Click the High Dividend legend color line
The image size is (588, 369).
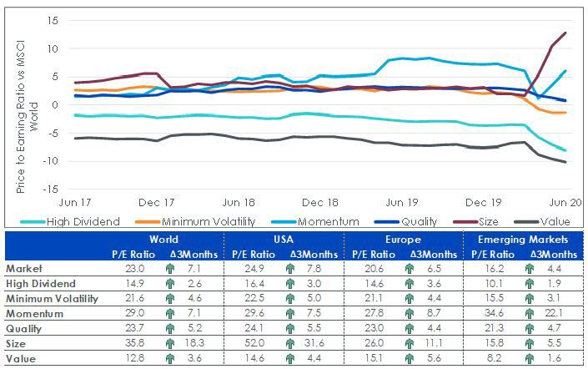pos(33,222)
